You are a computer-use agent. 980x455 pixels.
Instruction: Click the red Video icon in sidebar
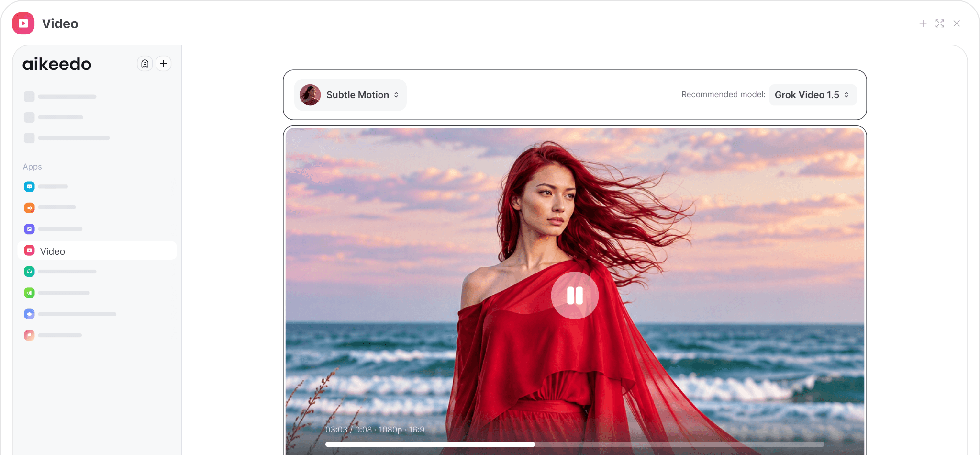[29, 250]
